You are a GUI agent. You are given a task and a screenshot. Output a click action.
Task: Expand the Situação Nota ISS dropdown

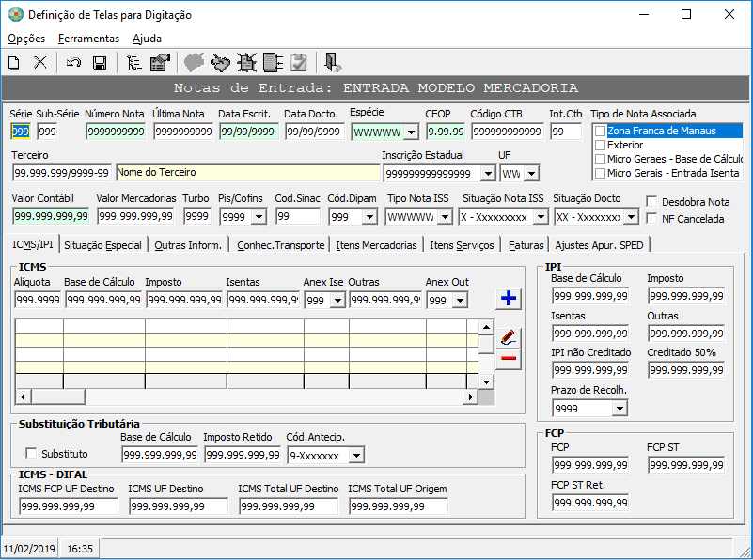coord(541,217)
